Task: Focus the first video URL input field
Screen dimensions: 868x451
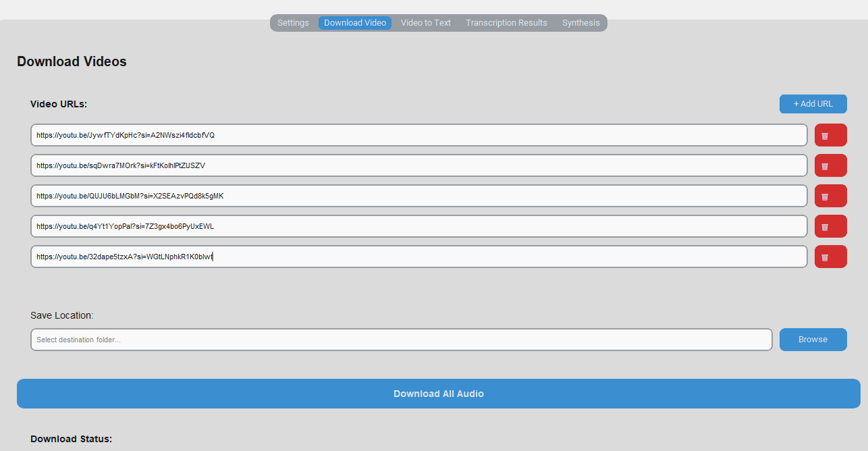Action: 418,135
